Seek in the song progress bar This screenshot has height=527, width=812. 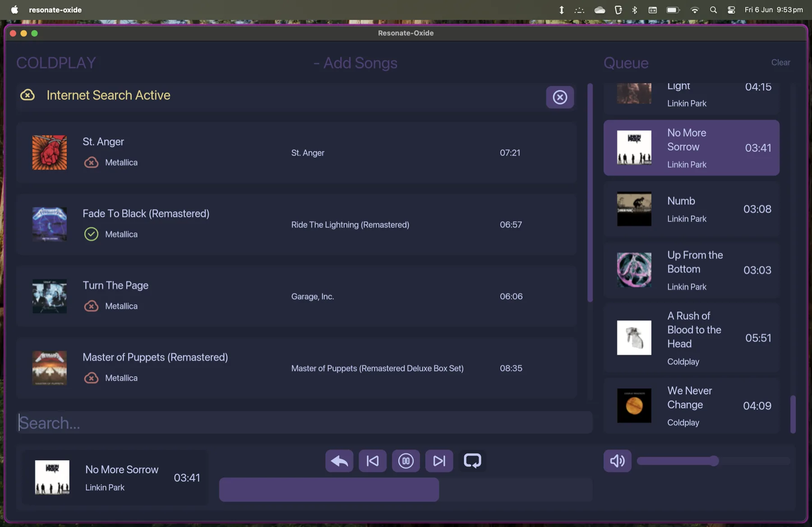(x=406, y=490)
